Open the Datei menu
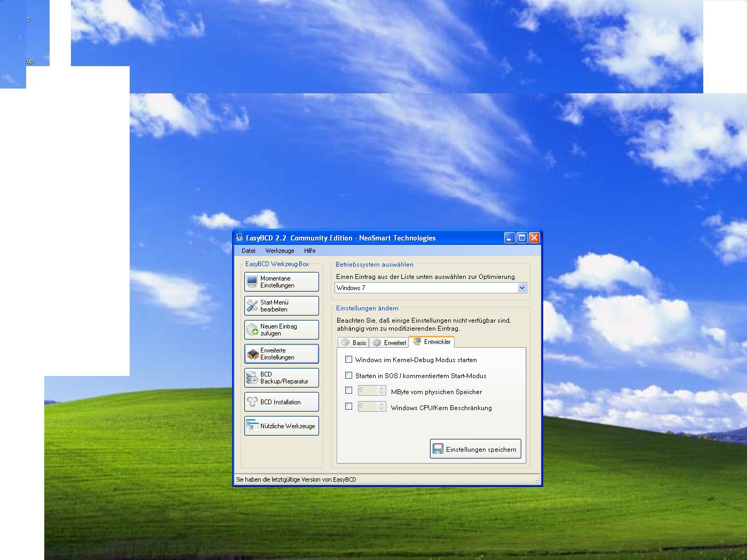The width and height of the screenshot is (747, 560). point(249,251)
